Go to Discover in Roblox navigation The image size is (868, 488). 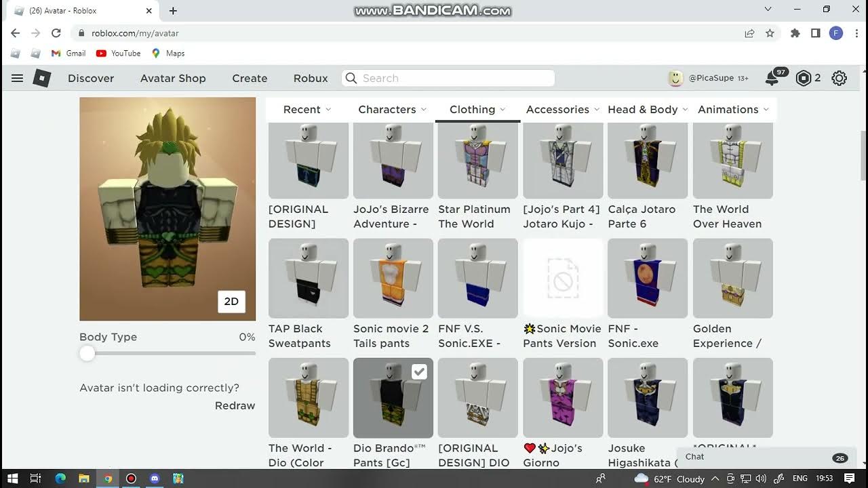tap(91, 79)
